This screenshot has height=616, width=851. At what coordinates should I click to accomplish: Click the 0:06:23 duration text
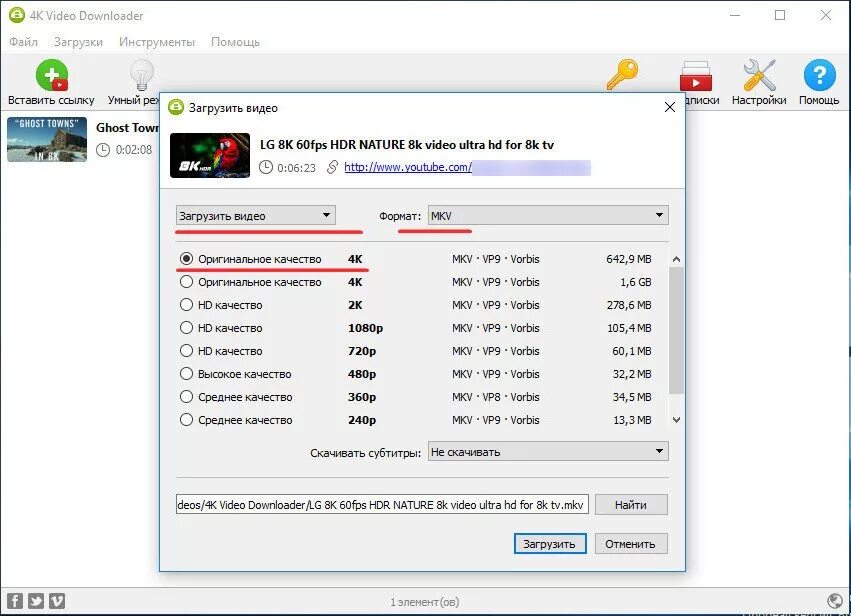296,168
